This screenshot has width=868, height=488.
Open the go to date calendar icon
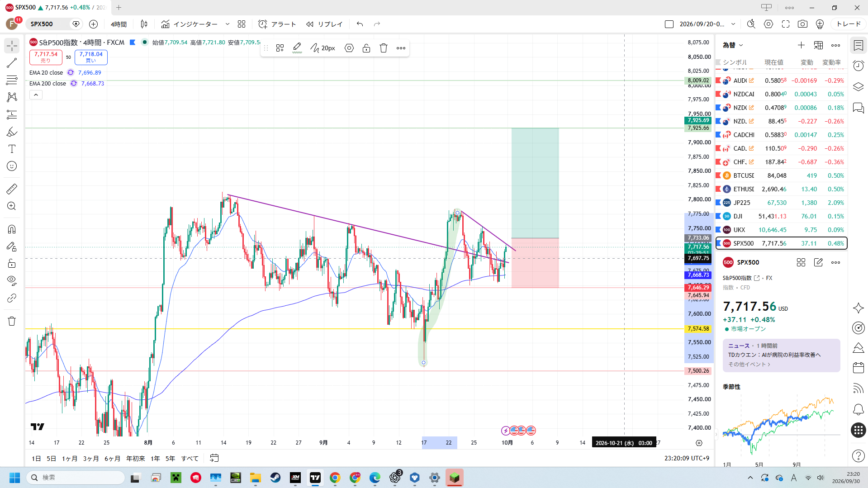(x=214, y=458)
